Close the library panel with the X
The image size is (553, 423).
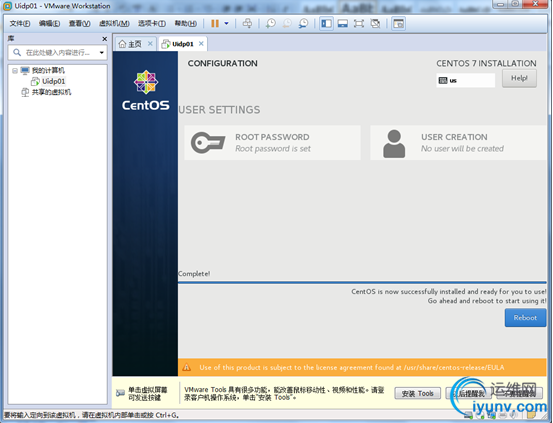click(x=104, y=39)
